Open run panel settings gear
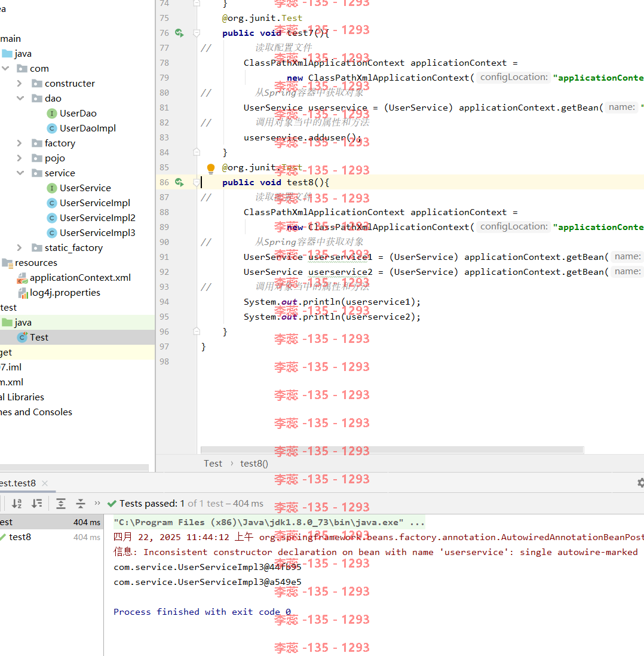644x656 pixels. tap(640, 483)
